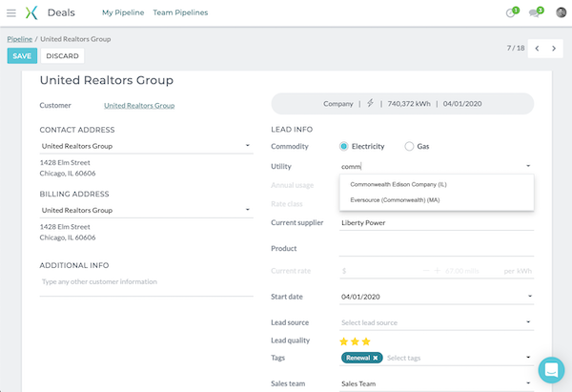This screenshot has width=572, height=392.
Task: Click the additional info text field
Action: [145, 282]
